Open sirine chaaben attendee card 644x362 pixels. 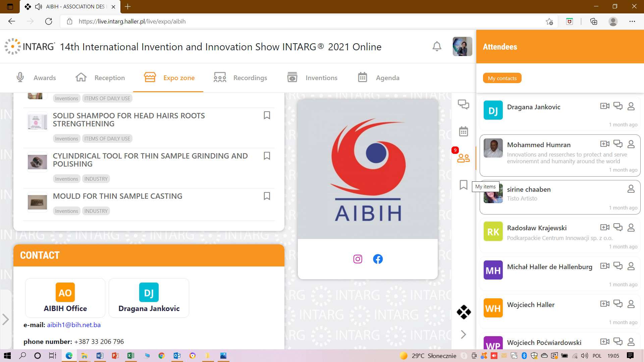coord(560,197)
